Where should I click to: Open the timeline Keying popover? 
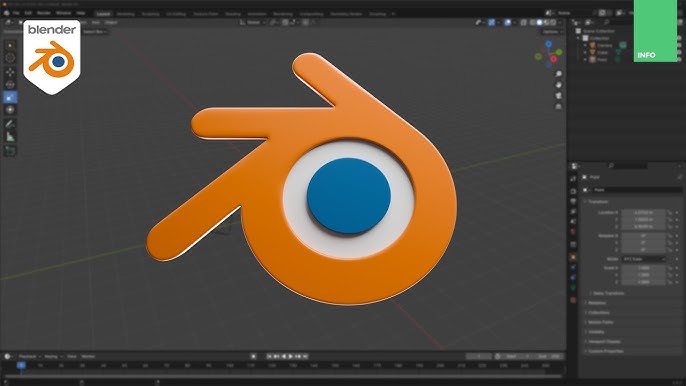click(x=53, y=357)
